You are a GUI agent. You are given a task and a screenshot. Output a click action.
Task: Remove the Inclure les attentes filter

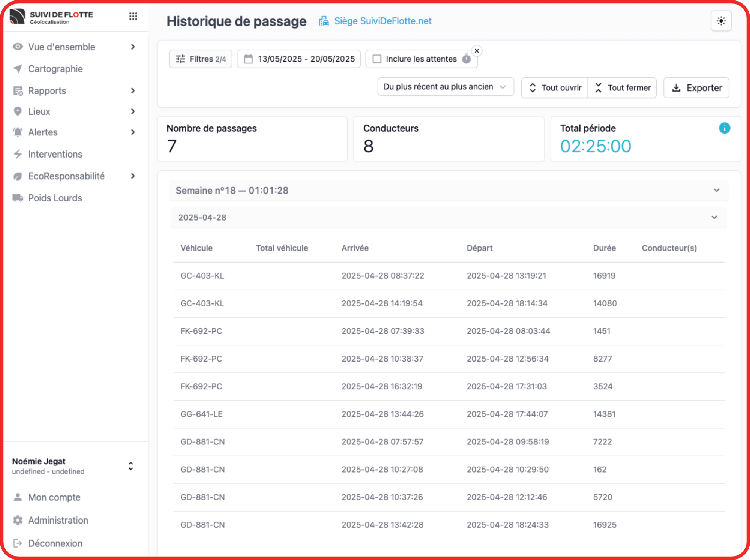[x=477, y=51]
